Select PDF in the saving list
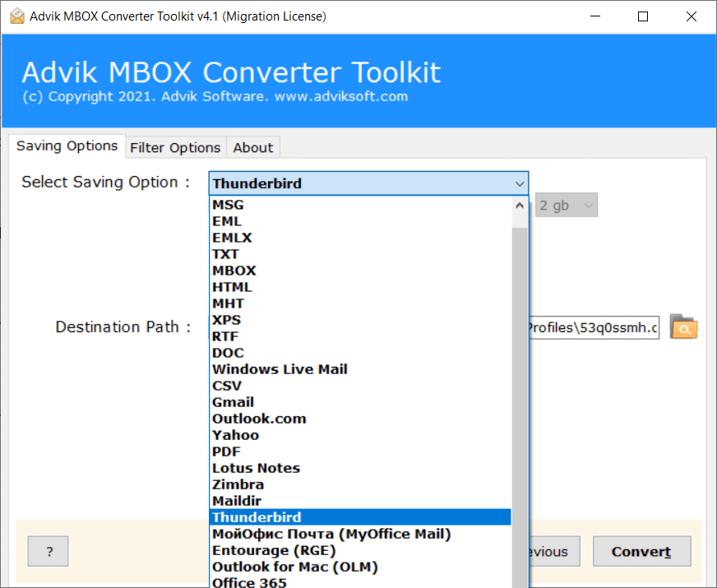Screen dimensions: 717x588 pyautogui.click(x=360, y=451)
